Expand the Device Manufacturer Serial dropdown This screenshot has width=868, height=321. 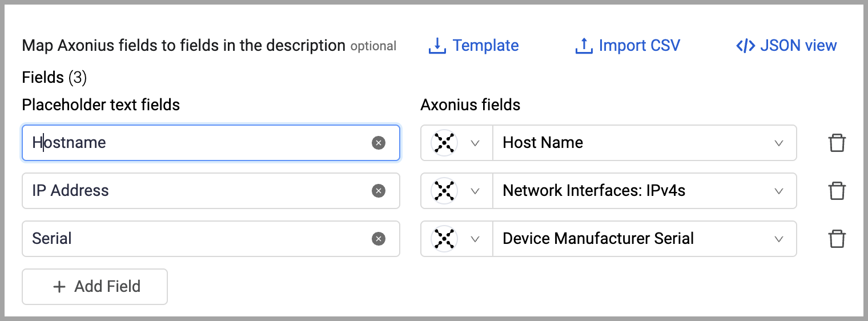click(644, 239)
